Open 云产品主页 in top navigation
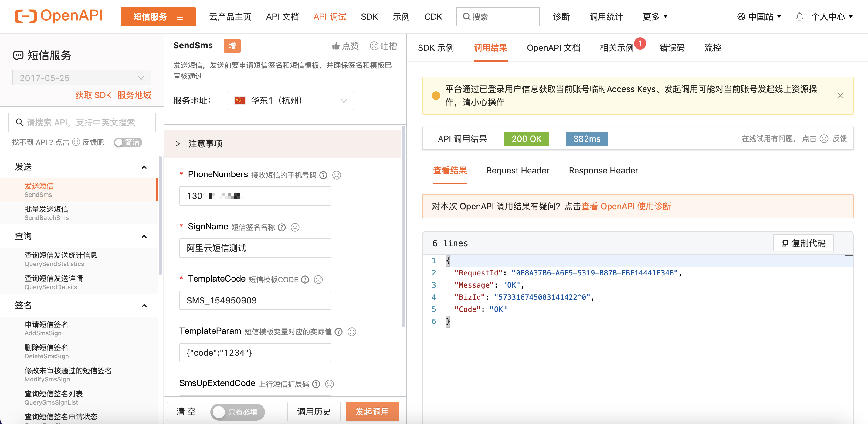Screen dimensions: 868x424 point(230,17)
